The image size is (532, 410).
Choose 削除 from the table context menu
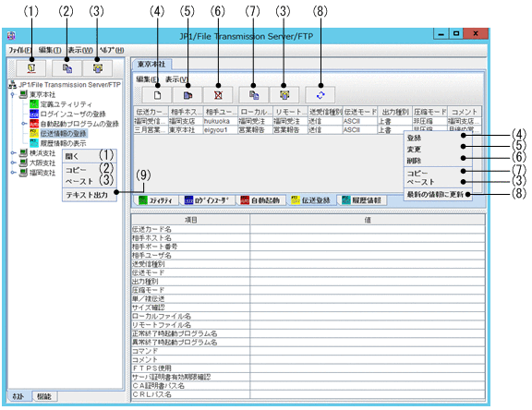click(438, 161)
